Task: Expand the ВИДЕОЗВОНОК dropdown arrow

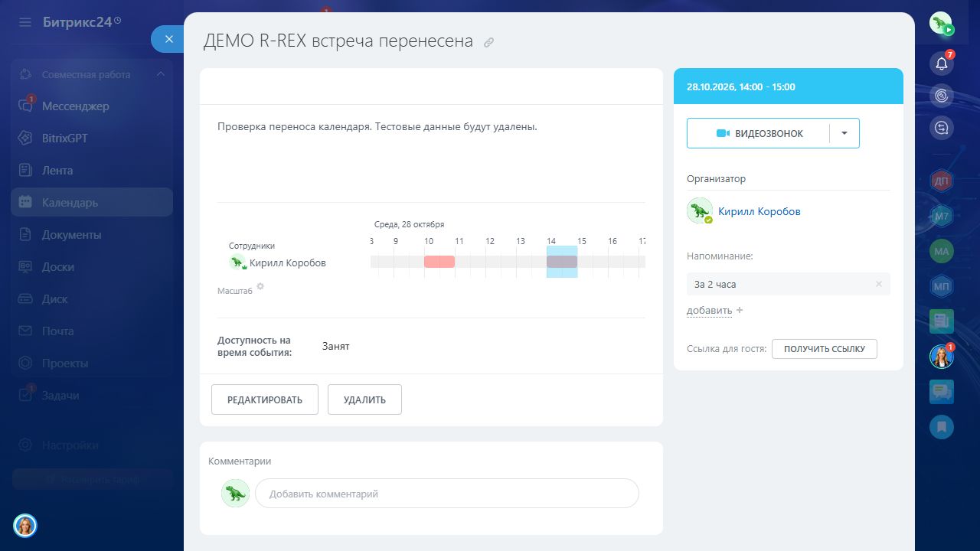Action: click(844, 133)
